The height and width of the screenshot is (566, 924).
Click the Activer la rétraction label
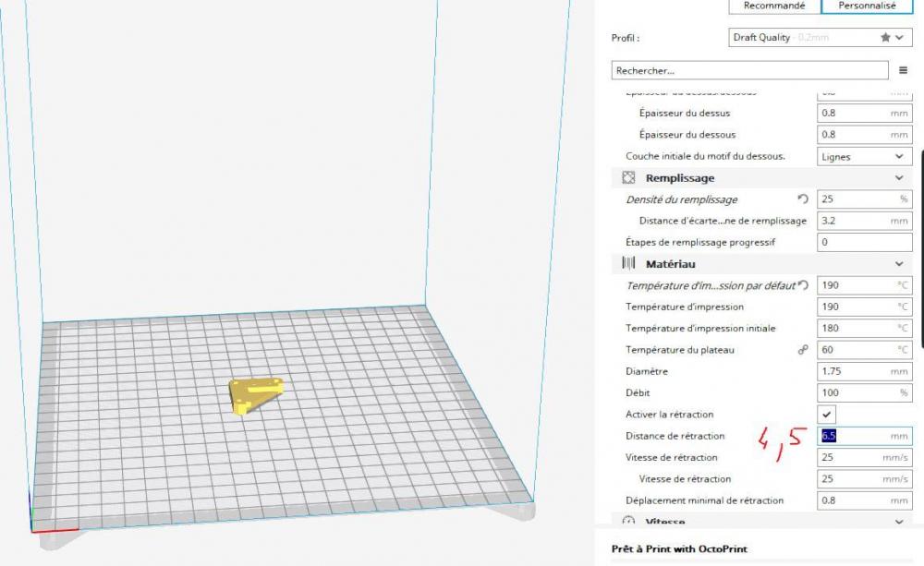(669, 414)
